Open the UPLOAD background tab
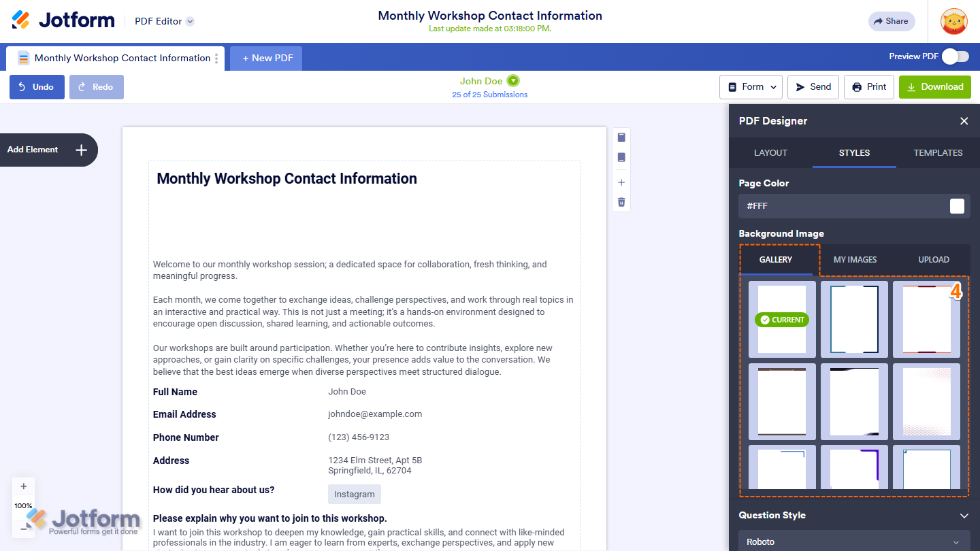This screenshot has width=980, height=551. click(934, 260)
